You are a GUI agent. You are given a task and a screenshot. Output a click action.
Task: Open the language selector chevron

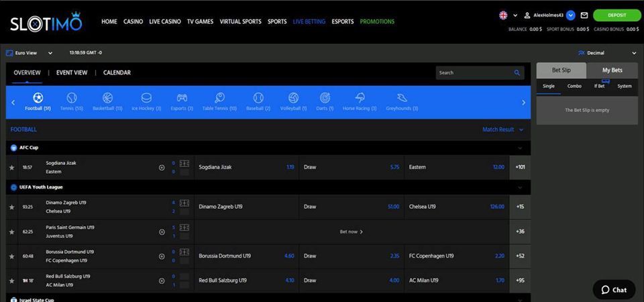pos(515,15)
